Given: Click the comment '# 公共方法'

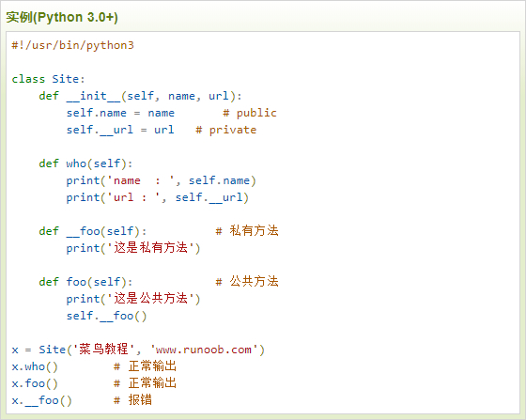Looking at the screenshot, I should [247, 282].
